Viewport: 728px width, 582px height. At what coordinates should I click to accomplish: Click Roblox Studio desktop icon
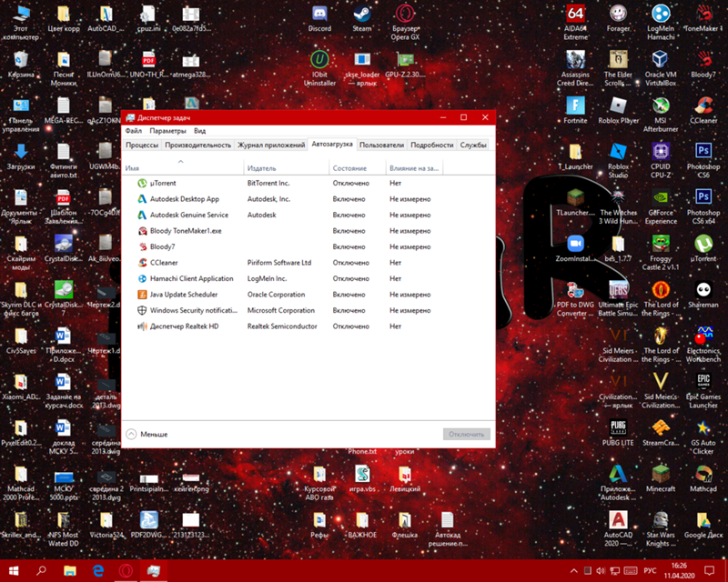coord(618,152)
